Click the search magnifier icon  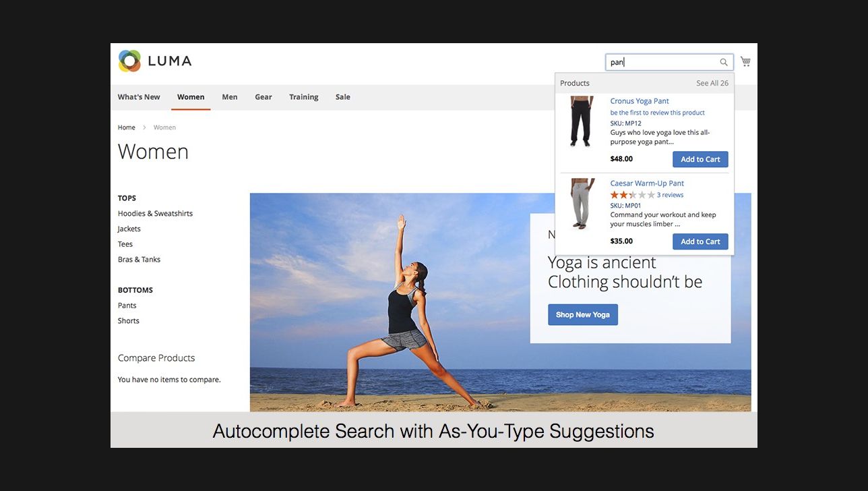(x=723, y=61)
